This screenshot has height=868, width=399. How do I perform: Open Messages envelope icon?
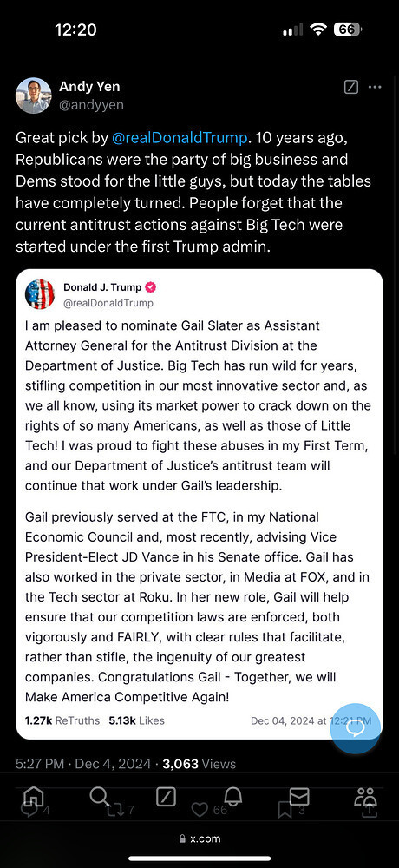point(299,797)
